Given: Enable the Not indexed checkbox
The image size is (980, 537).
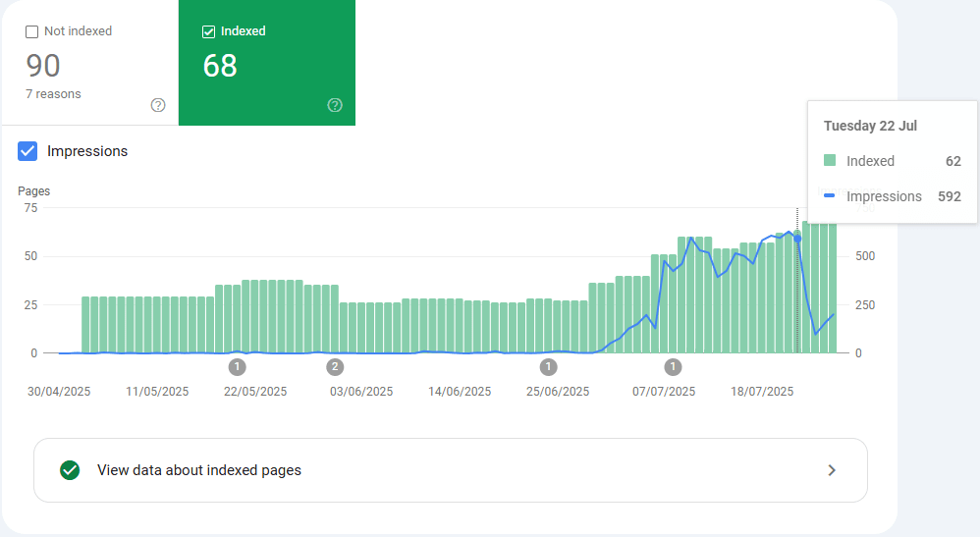Looking at the screenshot, I should tap(32, 31).
